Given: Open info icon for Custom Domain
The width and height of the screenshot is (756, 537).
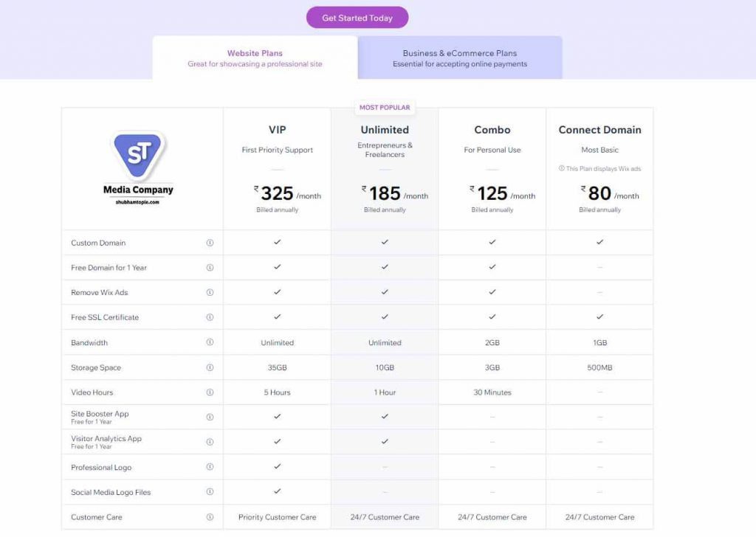Looking at the screenshot, I should click(x=210, y=243).
